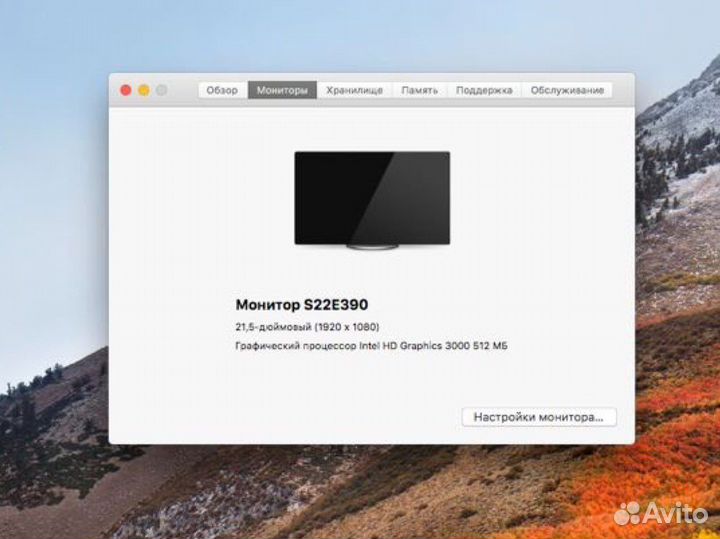The height and width of the screenshot is (539, 720).
Task: Click the 21,5-дюймовый (1920 x 1080) text
Action: (307, 327)
